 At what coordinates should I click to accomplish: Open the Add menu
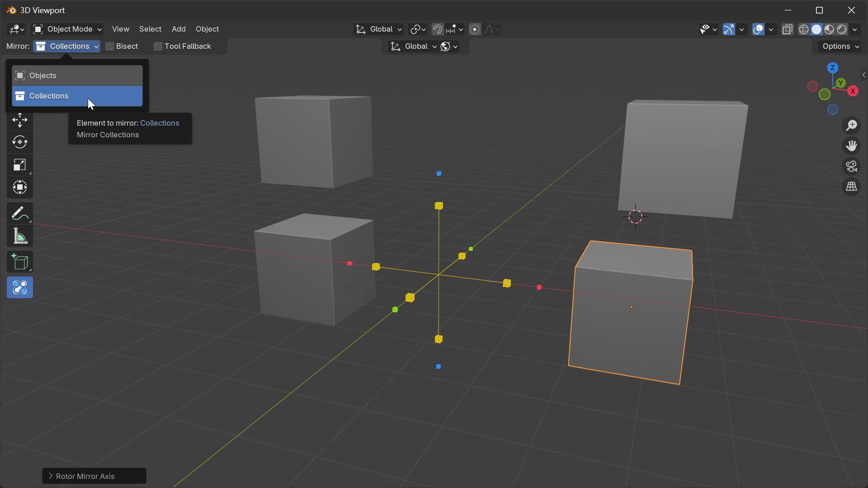point(179,29)
